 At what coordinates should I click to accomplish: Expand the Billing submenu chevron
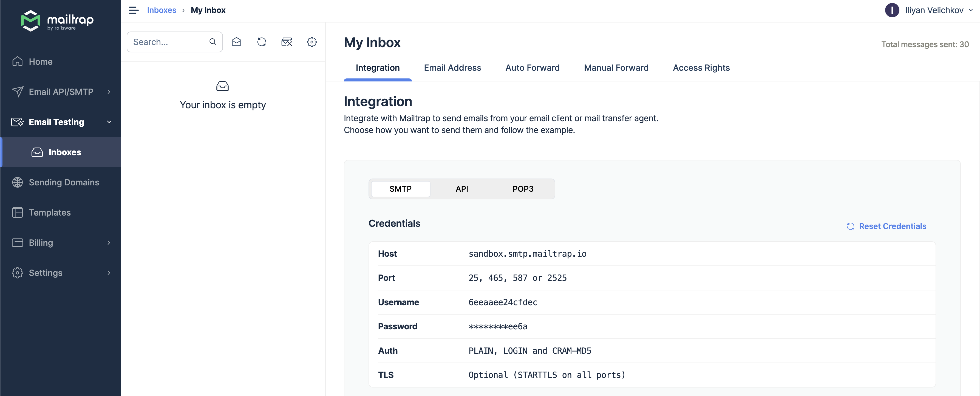[109, 243]
